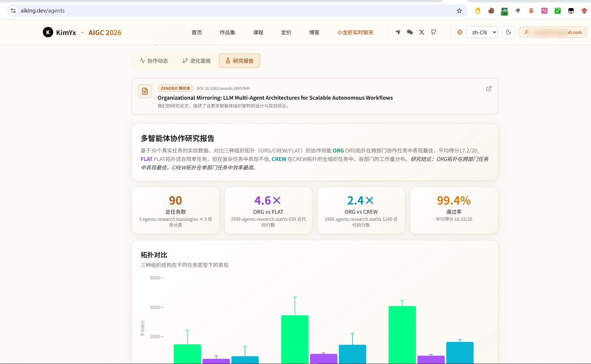This screenshot has width=591, height=364.
Task: Open the Organizational Mirroring paper title
Action: (275, 98)
